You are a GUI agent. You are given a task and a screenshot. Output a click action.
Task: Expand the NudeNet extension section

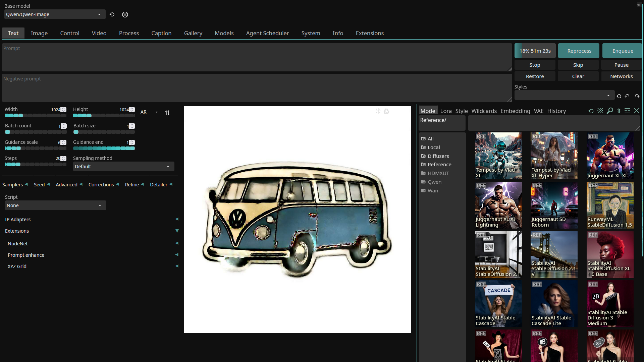[x=176, y=243]
